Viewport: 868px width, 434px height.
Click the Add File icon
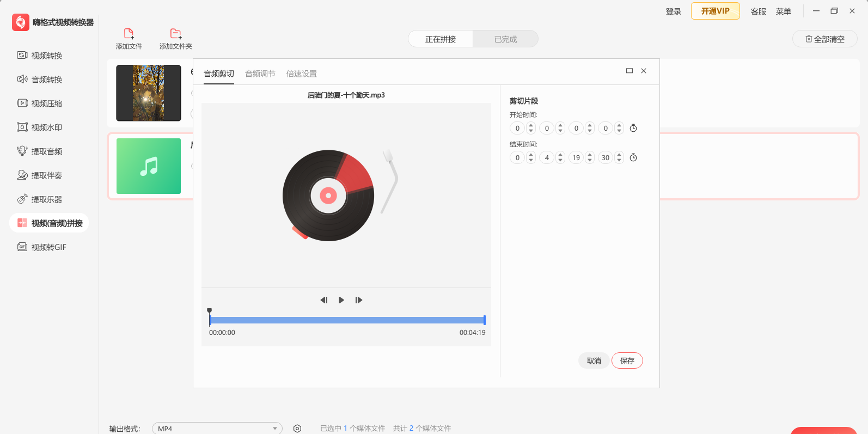pyautogui.click(x=129, y=34)
